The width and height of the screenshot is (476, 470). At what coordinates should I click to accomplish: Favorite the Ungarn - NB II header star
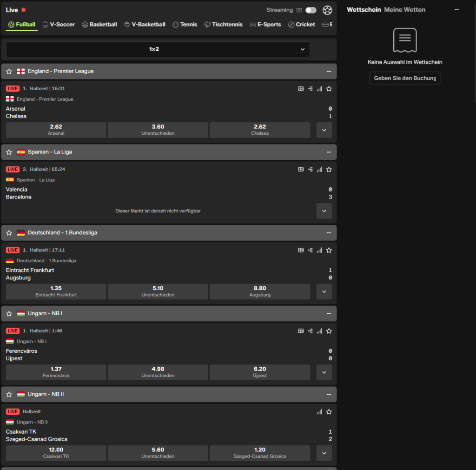pos(9,394)
